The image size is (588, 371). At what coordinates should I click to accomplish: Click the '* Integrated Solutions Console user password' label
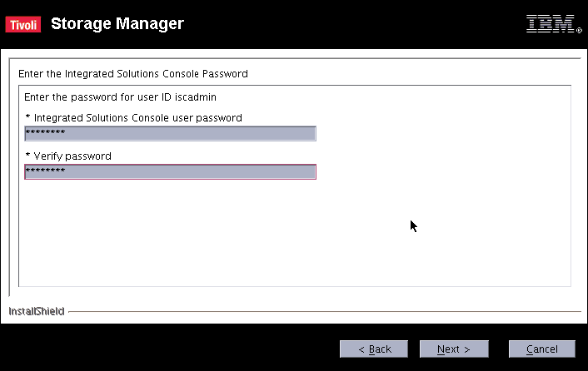tap(133, 118)
